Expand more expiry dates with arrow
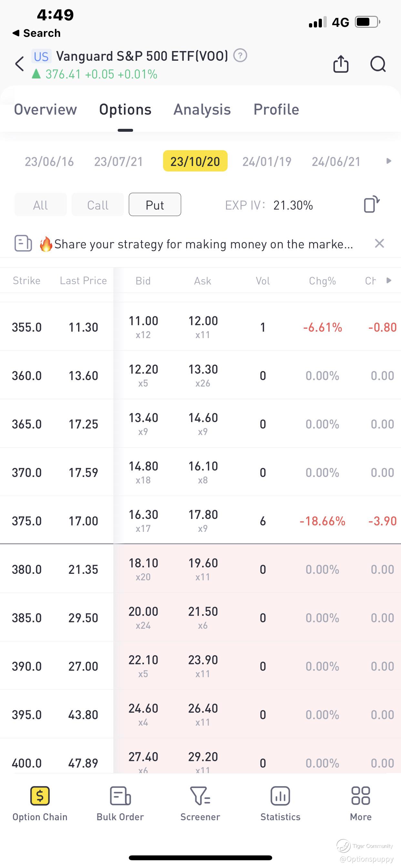This screenshot has height=868, width=401. (388, 161)
